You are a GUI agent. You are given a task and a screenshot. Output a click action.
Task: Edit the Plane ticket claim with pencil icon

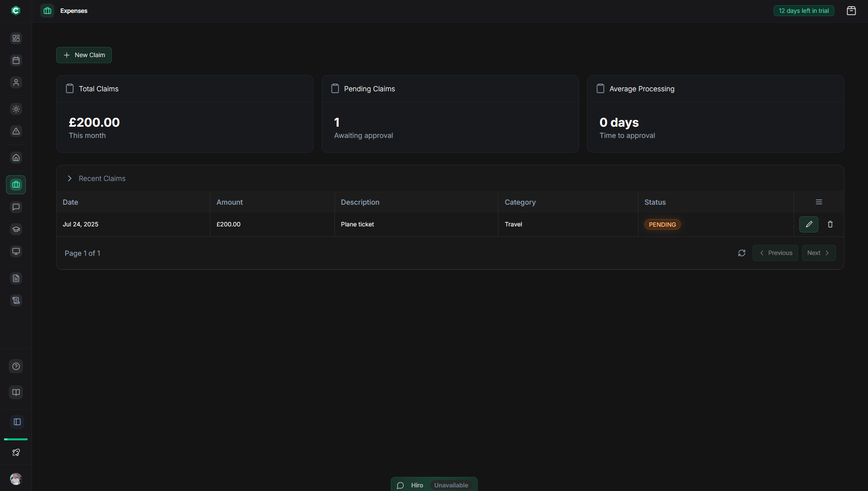809,224
